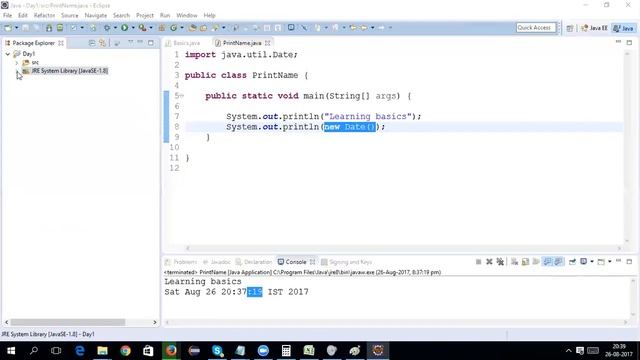Image resolution: width=640 pixels, height=360 pixels.
Task: Open the Help menu
Action: (209, 16)
